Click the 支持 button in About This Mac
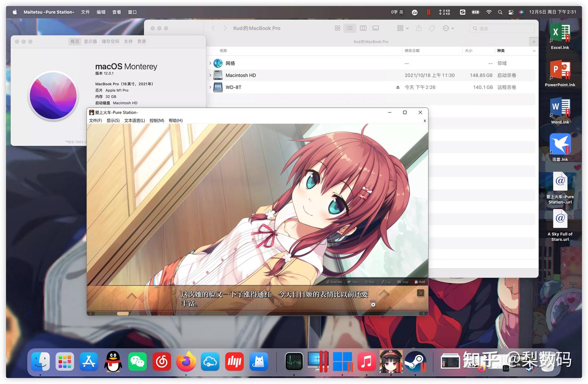This screenshot has height=384, width=588. point(128,41)
